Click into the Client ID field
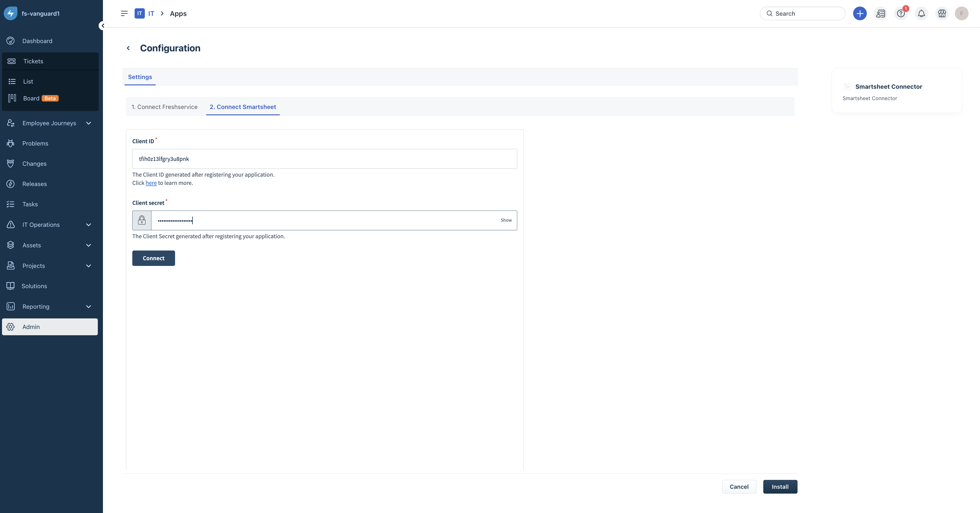Viewport: 980px width, 513px height. point(324,159)
